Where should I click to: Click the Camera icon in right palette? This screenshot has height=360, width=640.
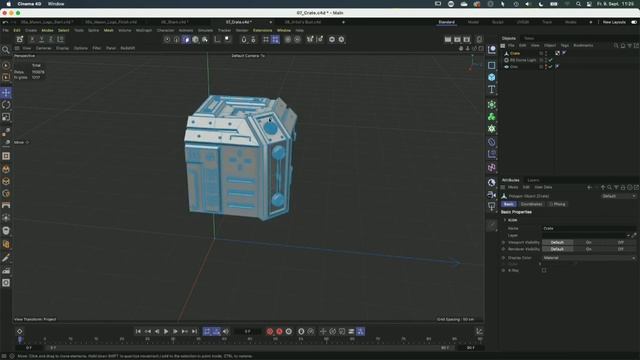(492, 195)
